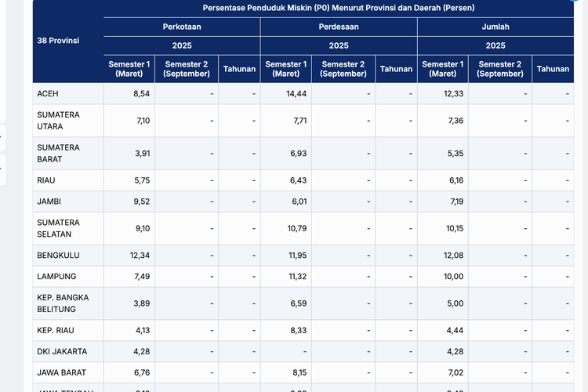Click the Perdesaan column group header
This screenshot has width=588, height=392.
coord(339,27)
